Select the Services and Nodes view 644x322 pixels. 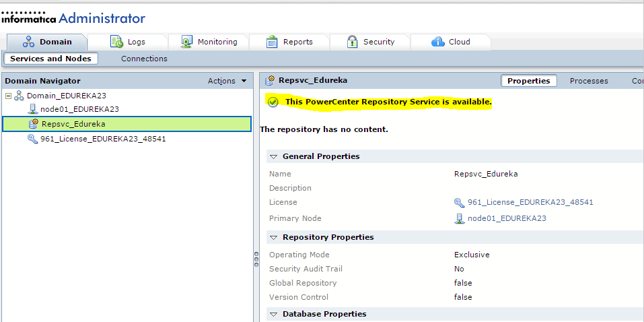(50, 59)
